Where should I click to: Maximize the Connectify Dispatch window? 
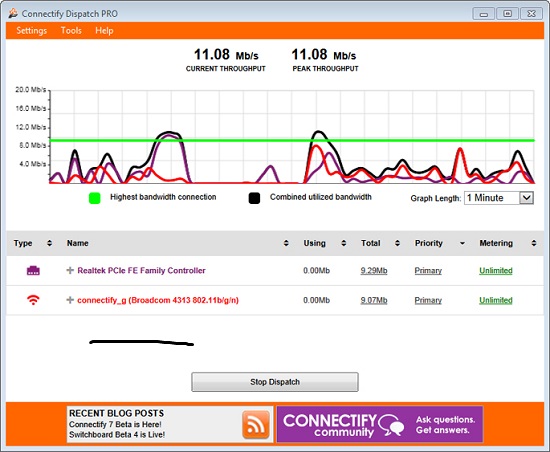coord(507,14)
